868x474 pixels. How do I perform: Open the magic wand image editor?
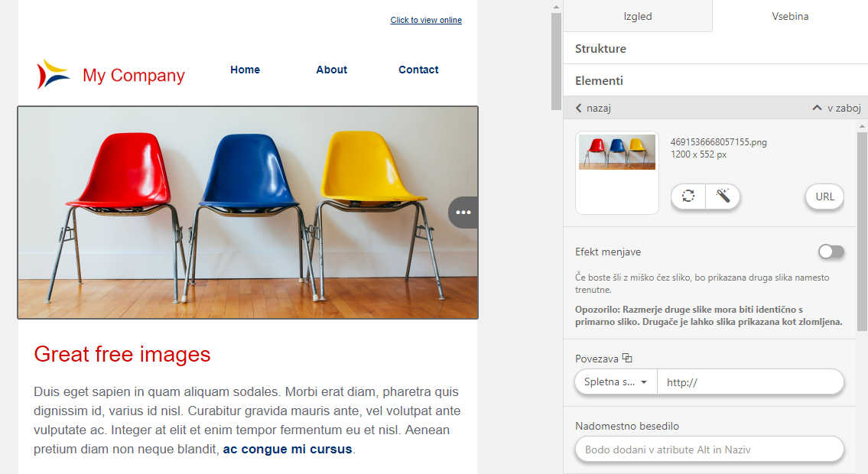pyautogui.click(x=723, y=196)
